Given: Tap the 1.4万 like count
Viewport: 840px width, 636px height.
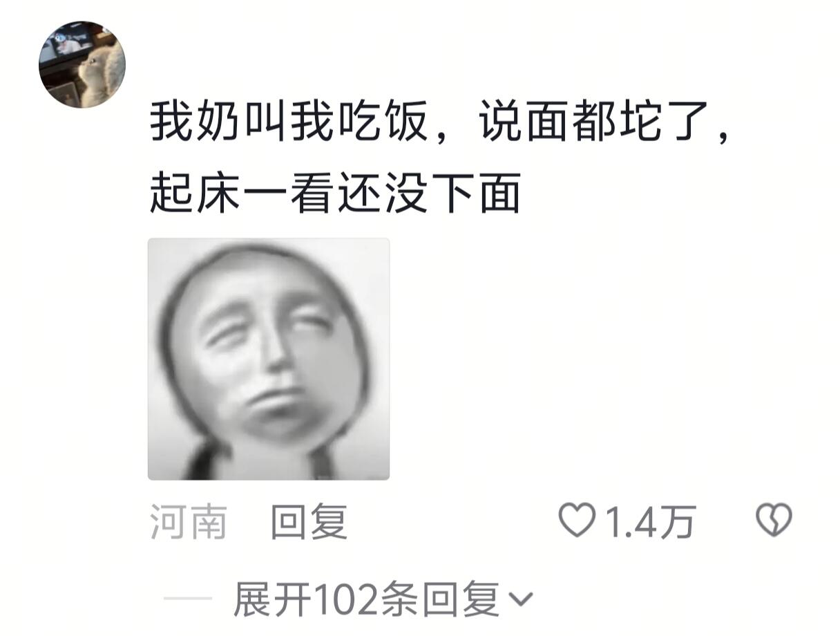Looking at the screenshot, I should click(651, 522).
